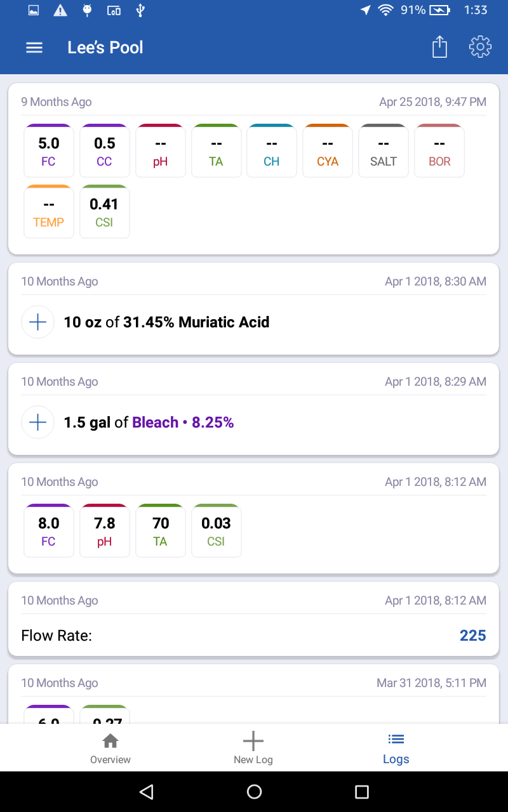The height and width of the screenshot is (812, 508).
Task: Tap the Flow Rate value 225
Action: point(472,635)
